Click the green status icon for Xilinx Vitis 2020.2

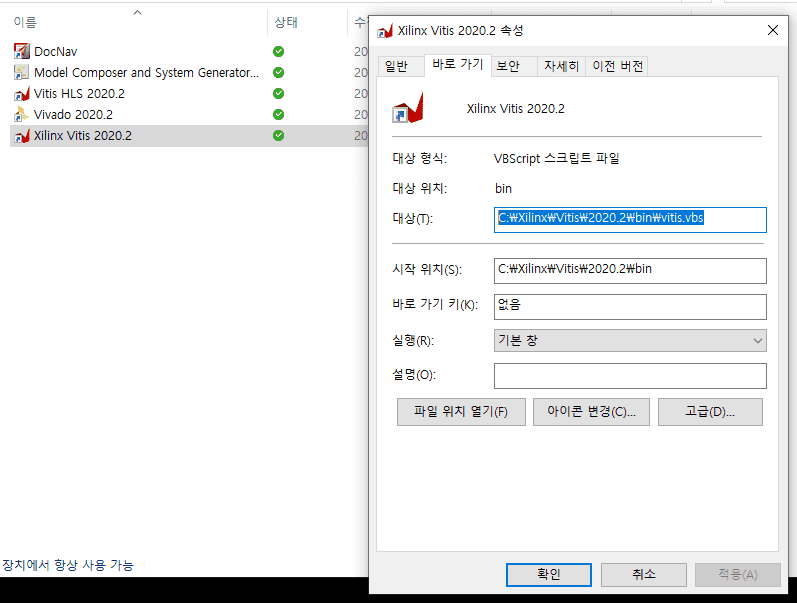[279, 136]
